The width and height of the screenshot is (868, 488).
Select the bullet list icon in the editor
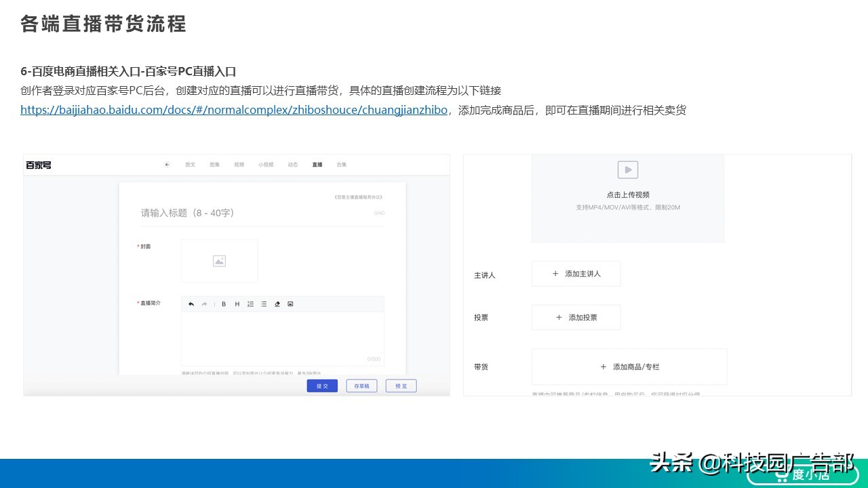point(263,304)
